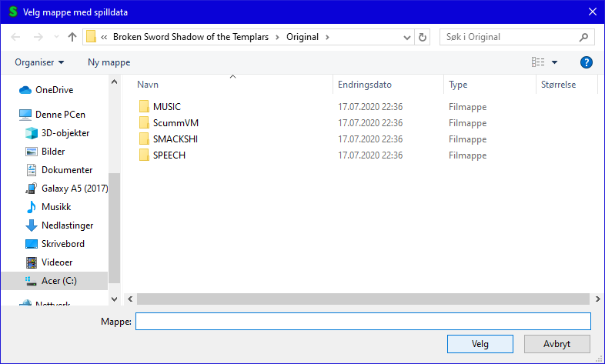Go forward with the right arrow
The image size is (605, 364).
point(38,37)
